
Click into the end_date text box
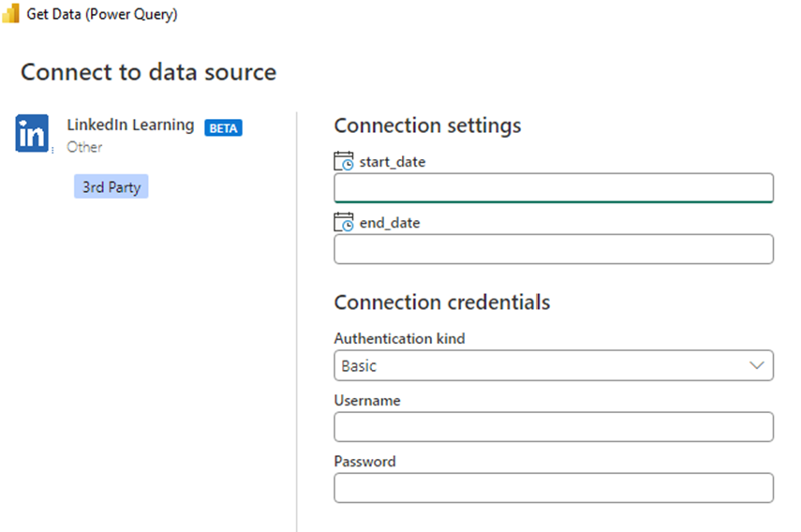554,249
